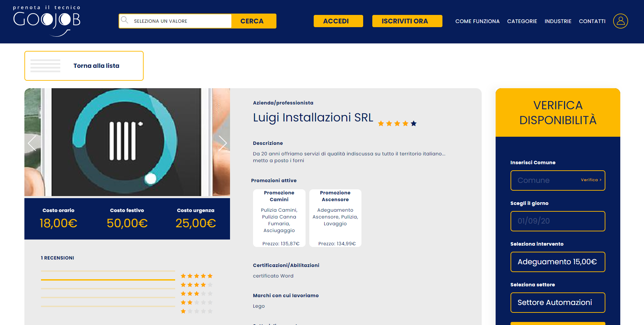Open the CONTATTI menu item
Screen dimensions: 644x325
[592, 21]
